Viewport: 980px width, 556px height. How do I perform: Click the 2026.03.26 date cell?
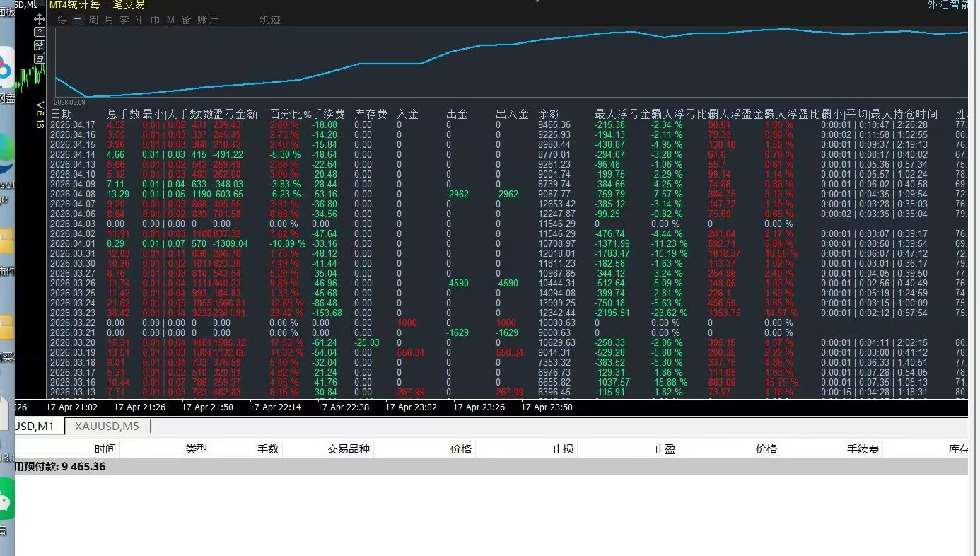[73, 283]
